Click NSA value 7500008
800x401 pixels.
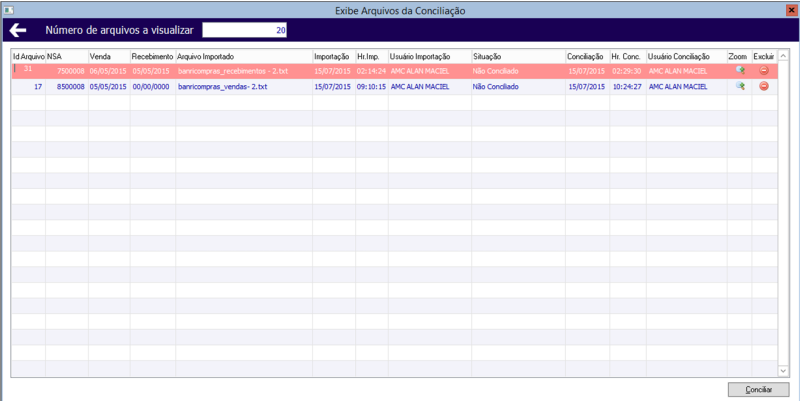click(70, 71)
